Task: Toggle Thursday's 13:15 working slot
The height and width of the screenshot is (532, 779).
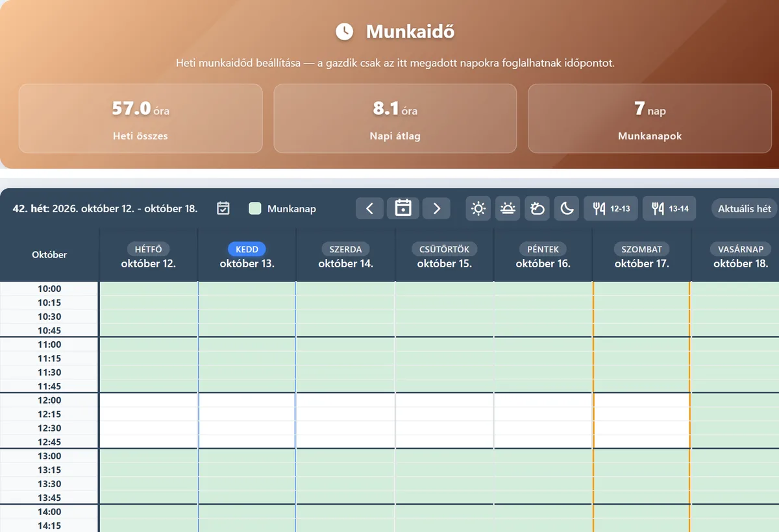Action: (445, 470)
